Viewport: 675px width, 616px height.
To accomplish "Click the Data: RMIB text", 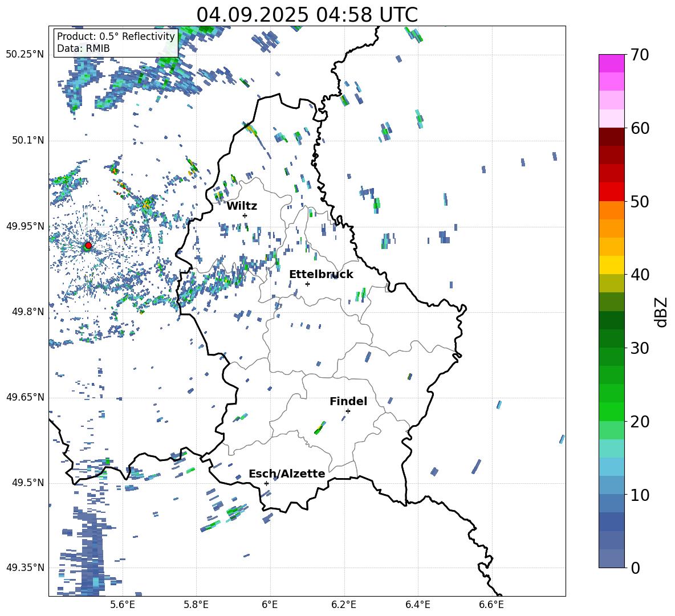I will pyautogui.click(x=83, y=48).
